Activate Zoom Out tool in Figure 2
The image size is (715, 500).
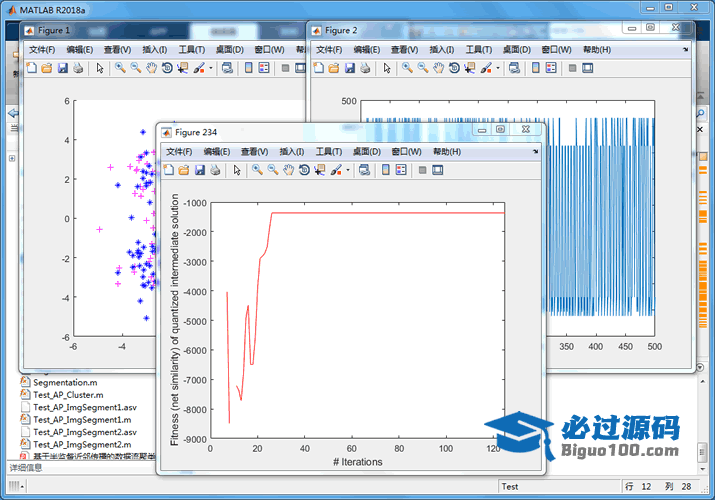423,68
